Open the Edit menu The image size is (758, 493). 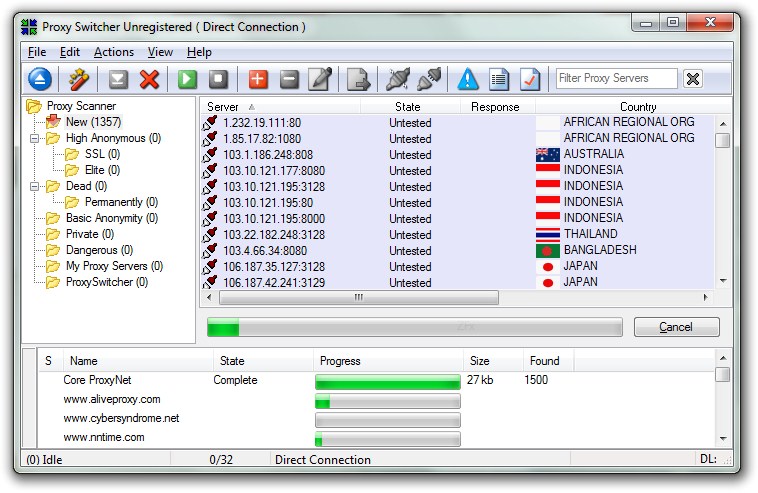70,52
